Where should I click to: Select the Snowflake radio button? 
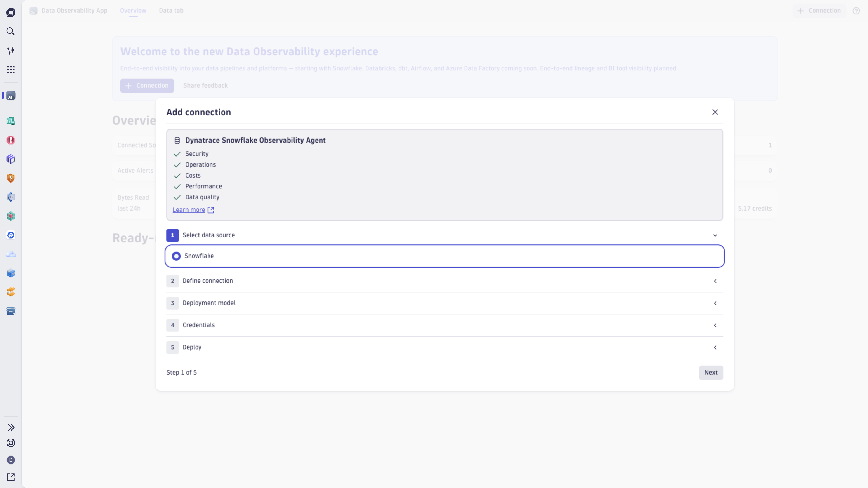[x=176, y=256]
